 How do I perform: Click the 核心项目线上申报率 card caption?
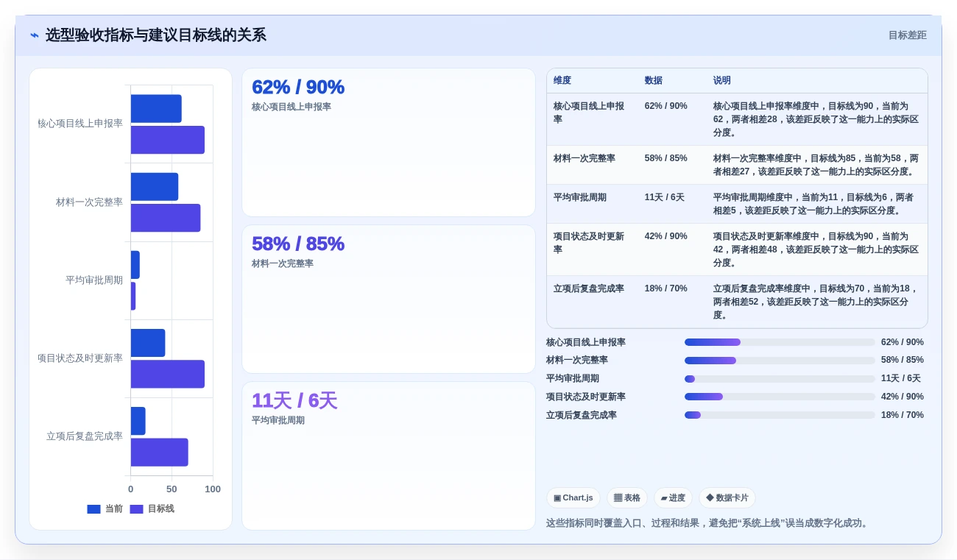pyautogui.click(x=292, y=107)
